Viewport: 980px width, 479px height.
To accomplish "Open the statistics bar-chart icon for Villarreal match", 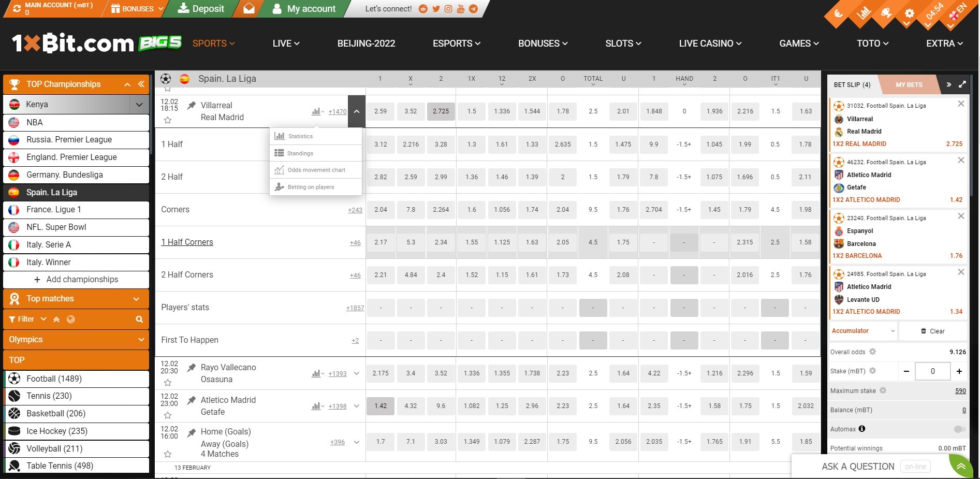I will tap(316, 111).
